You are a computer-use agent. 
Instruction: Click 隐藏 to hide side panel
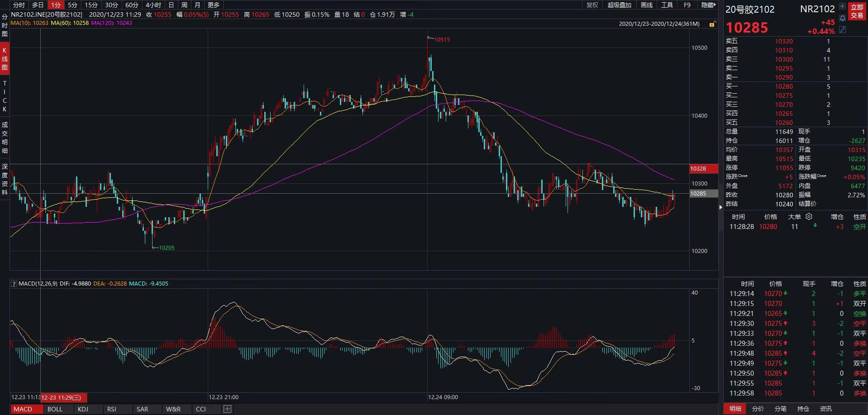[708, 5]
